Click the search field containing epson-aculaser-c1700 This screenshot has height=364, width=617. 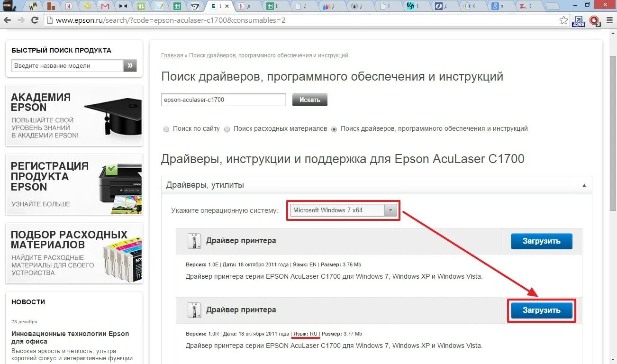[224, 100]
